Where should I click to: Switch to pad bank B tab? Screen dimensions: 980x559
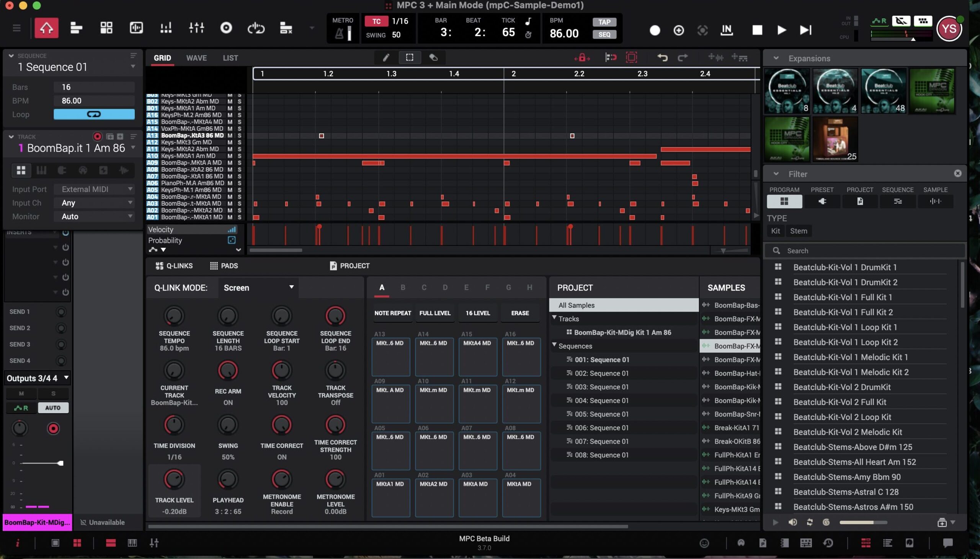coord(403,287)
